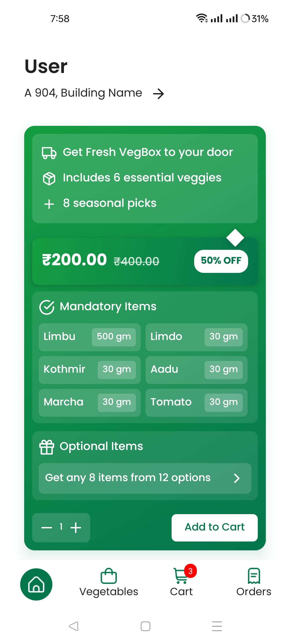Click the delivery truck icon
This screenshot has height=644, width=290.
49,153
